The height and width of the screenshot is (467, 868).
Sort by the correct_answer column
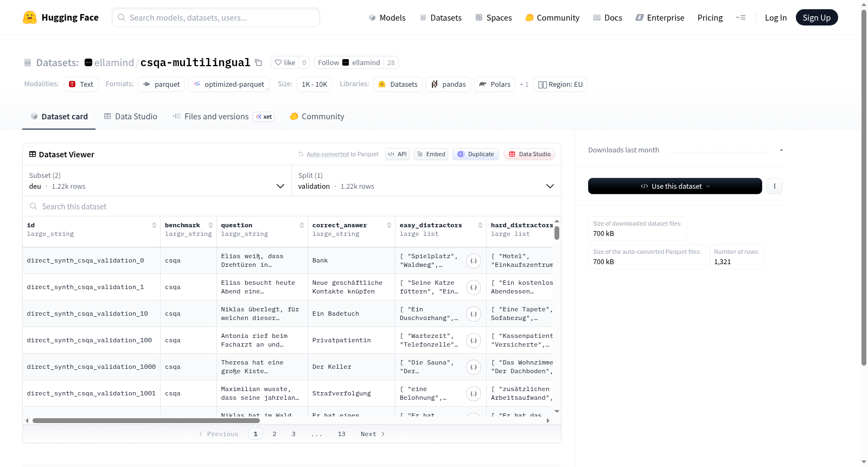389,225
